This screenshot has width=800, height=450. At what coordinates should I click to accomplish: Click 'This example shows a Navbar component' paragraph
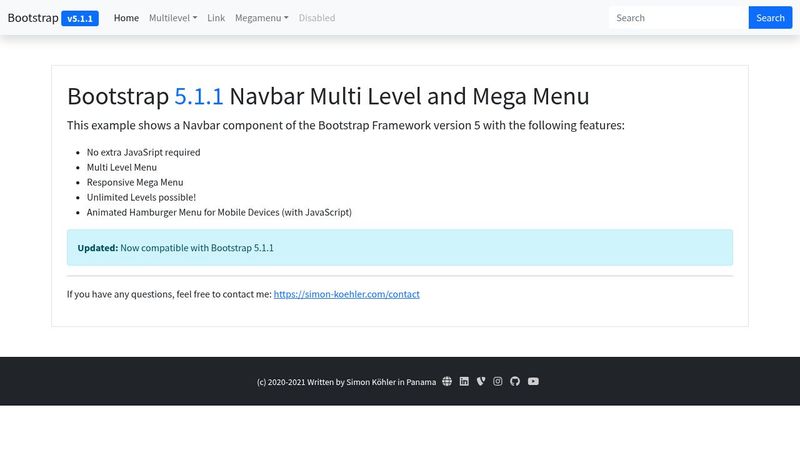coord(345,125)
